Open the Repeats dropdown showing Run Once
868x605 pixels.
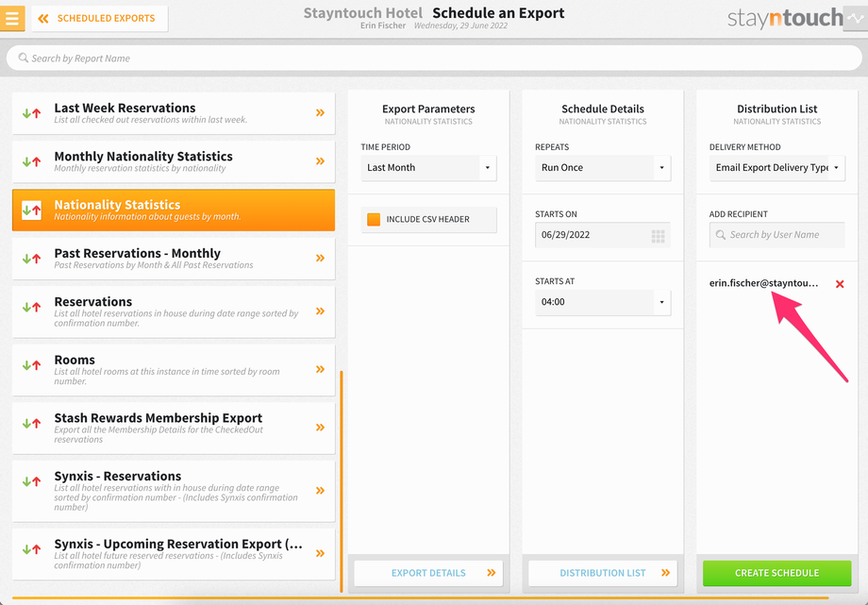tap(602, 167)
